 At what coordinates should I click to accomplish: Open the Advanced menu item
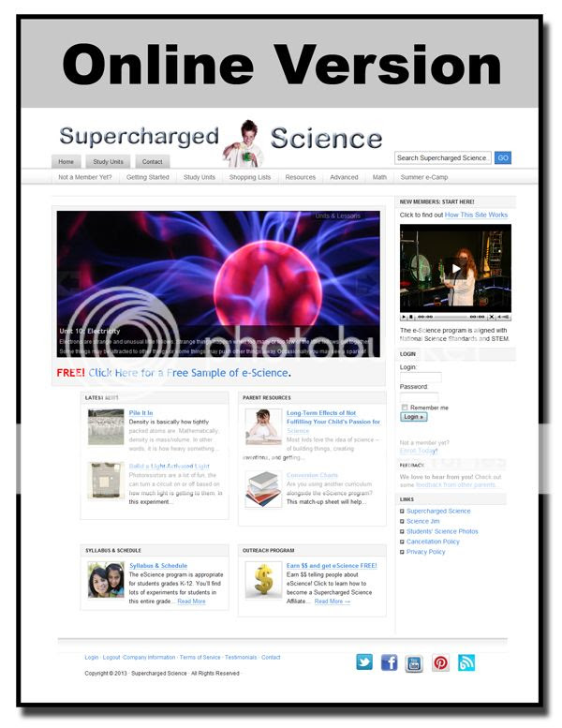point(344,177)
